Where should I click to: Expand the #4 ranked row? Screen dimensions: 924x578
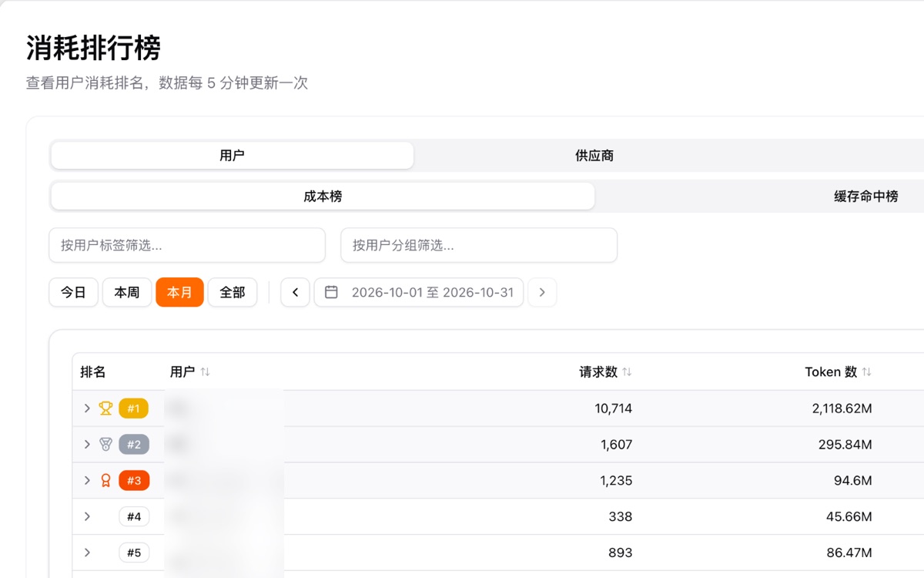87,516
